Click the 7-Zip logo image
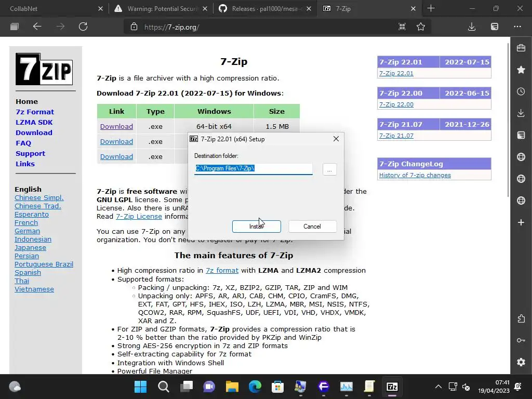 point(44,69)
